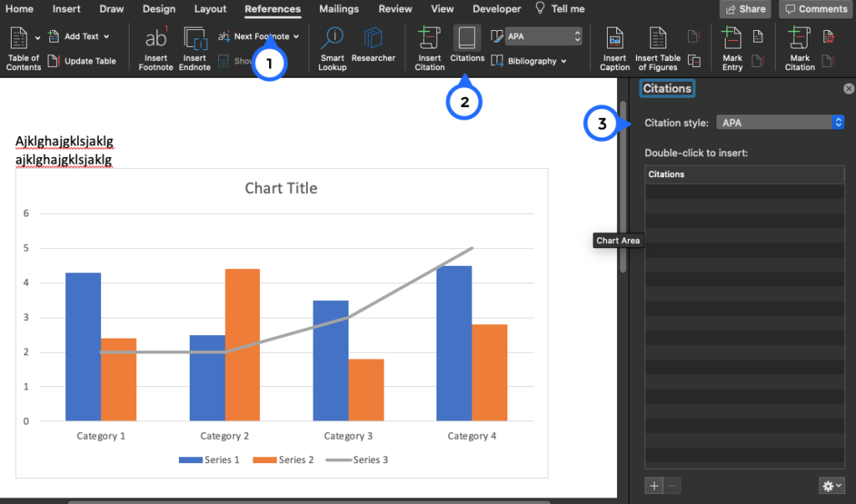Select the References tab

click(273, 8)
